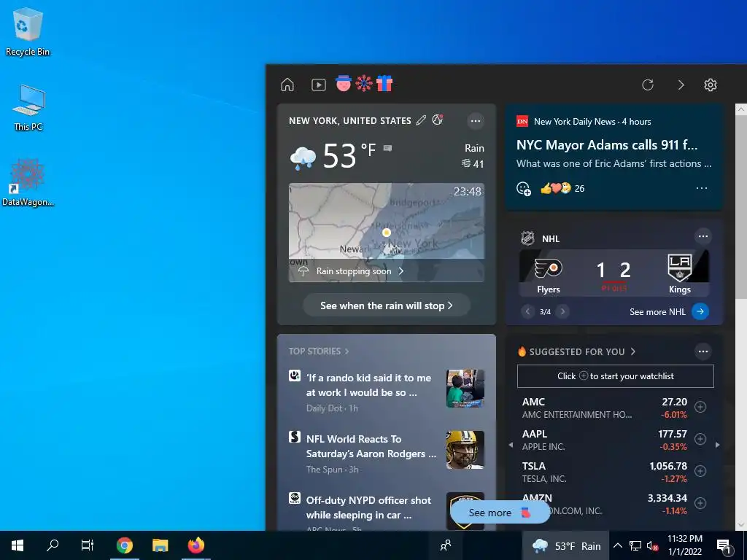This screenshot has height=560, width=747.
Task: Click the taskbar 53°F Rain weather button
Action: pos(566,545)
